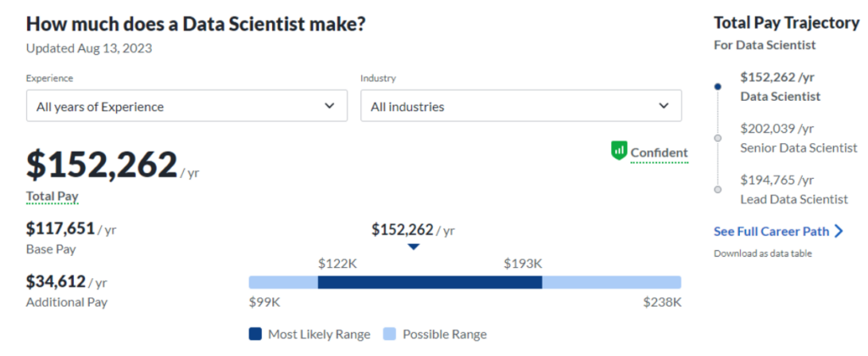Viewport: 868px width, 356px height.
Task: Click the Confident label text
Action: (659, 153)
